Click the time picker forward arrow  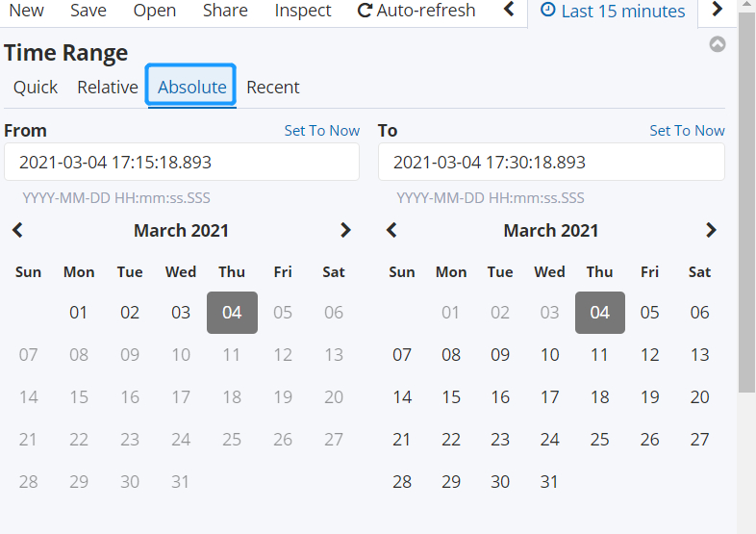pos(717,11)
